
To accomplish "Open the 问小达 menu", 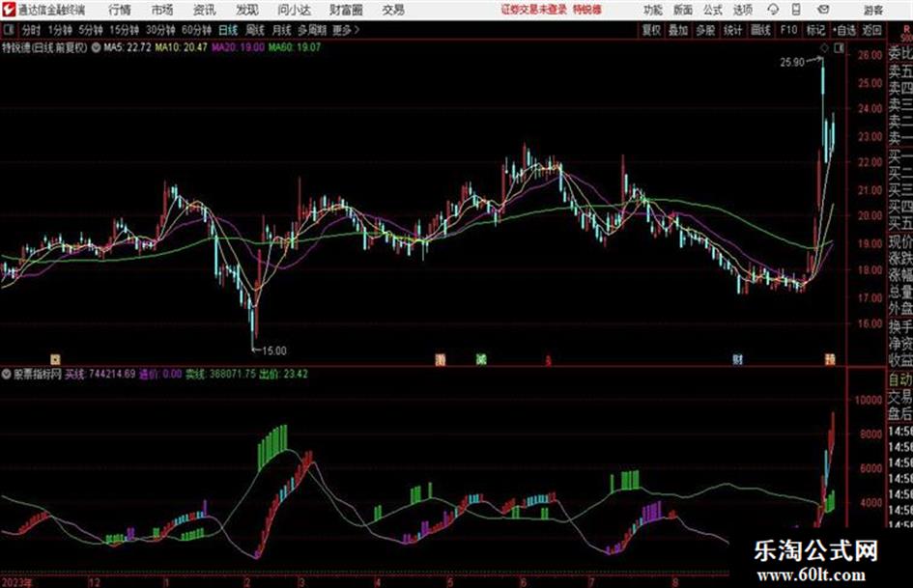I will [x=294, y=10].
